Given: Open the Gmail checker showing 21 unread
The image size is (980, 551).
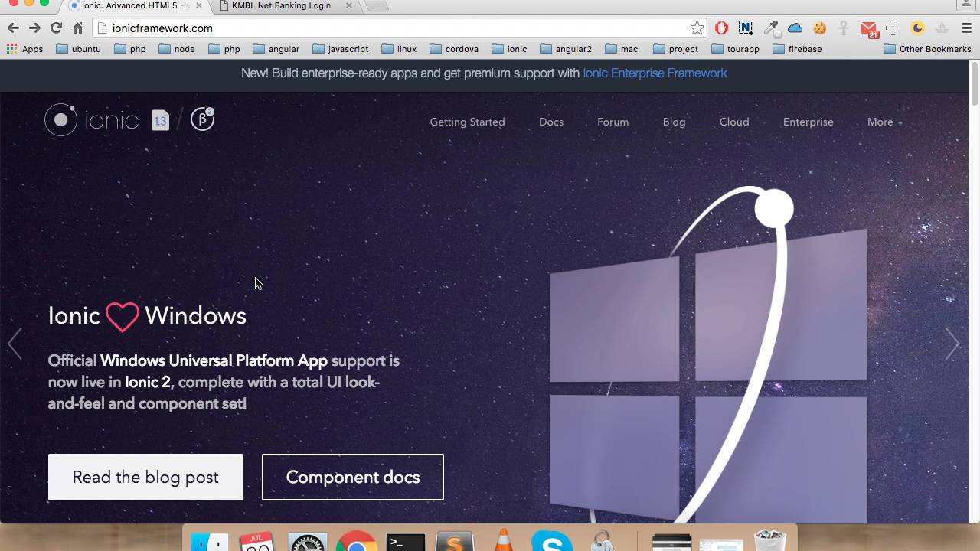Looking at the screenshot, I should coord(869,29).
